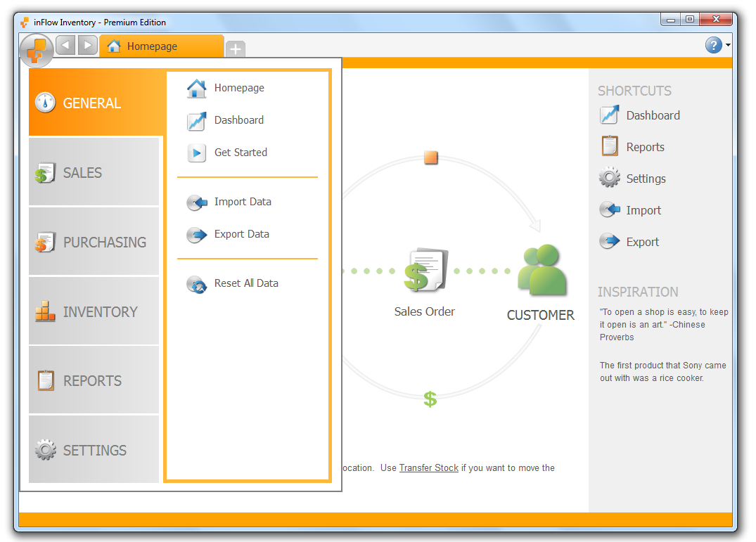Click the chart icon beside Dashboard in menu
The image size is (756, 542).
(x=196, y=121)
